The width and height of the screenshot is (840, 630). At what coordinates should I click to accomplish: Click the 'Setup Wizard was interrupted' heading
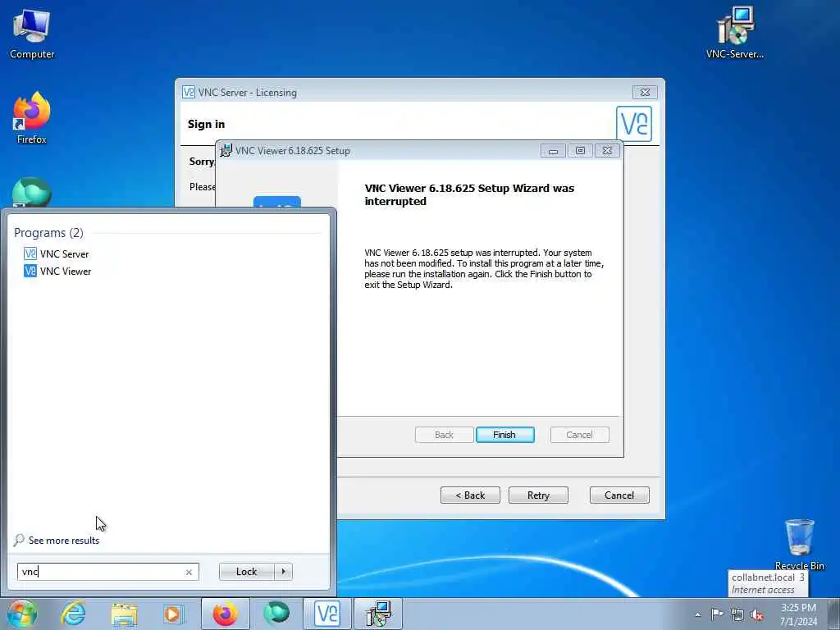469,194
